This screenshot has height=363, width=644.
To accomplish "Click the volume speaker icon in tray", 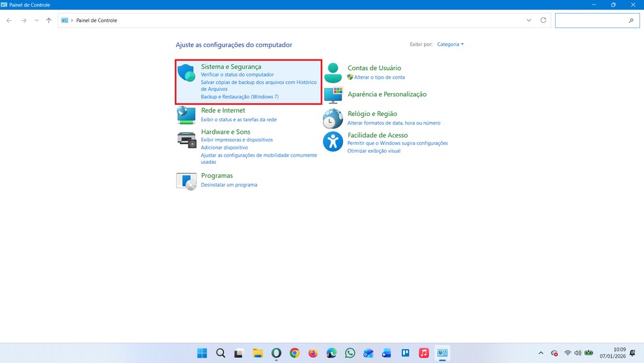I will tap(578, 353).
